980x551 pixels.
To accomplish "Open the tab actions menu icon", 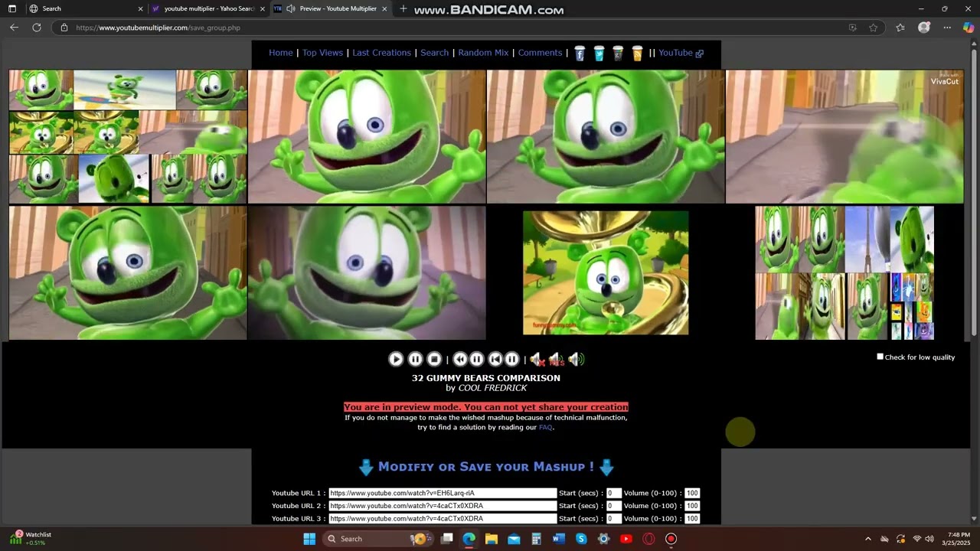I will [x=11, y=8].
